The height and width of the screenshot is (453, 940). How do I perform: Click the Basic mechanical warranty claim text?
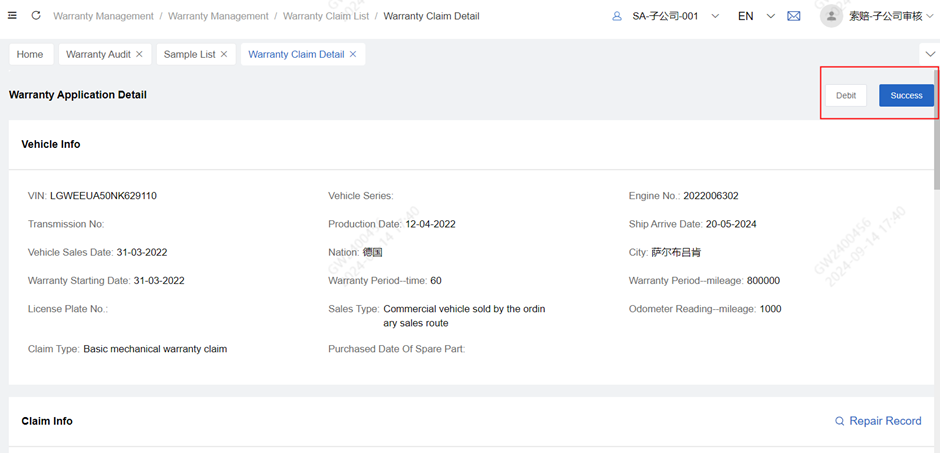point(155,349)
